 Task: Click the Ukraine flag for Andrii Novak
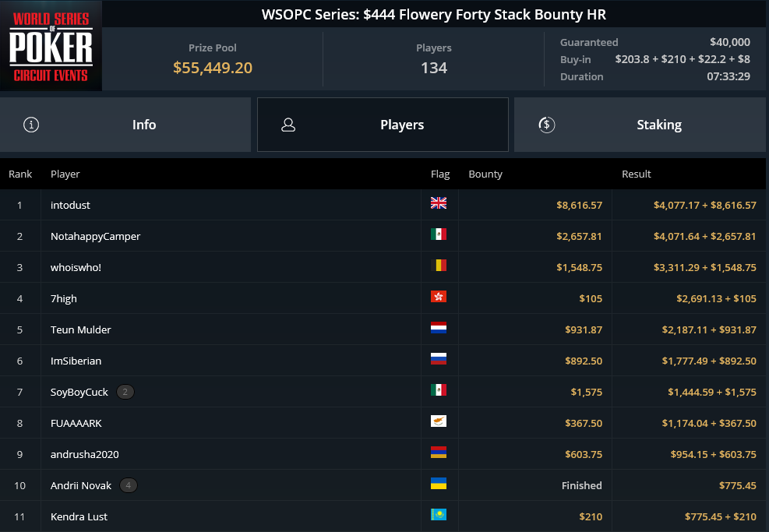(439, 484)
